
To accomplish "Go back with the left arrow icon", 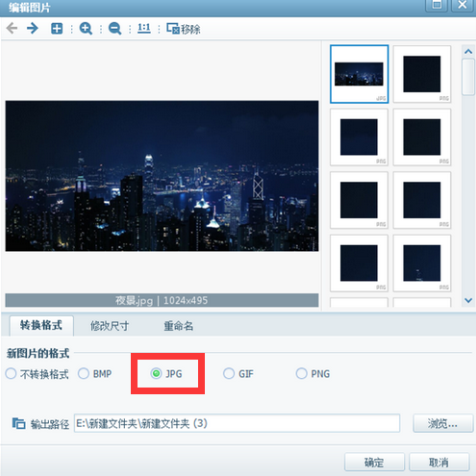I will pos(12,28).
